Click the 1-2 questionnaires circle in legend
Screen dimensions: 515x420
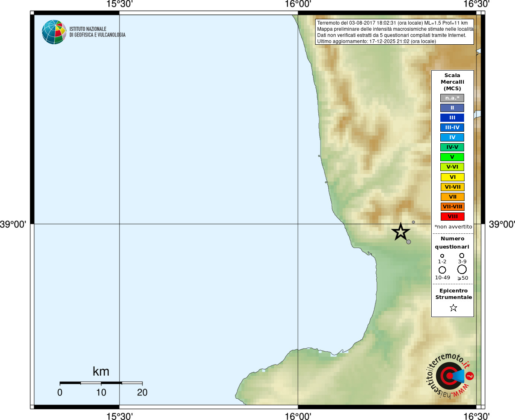442,256
